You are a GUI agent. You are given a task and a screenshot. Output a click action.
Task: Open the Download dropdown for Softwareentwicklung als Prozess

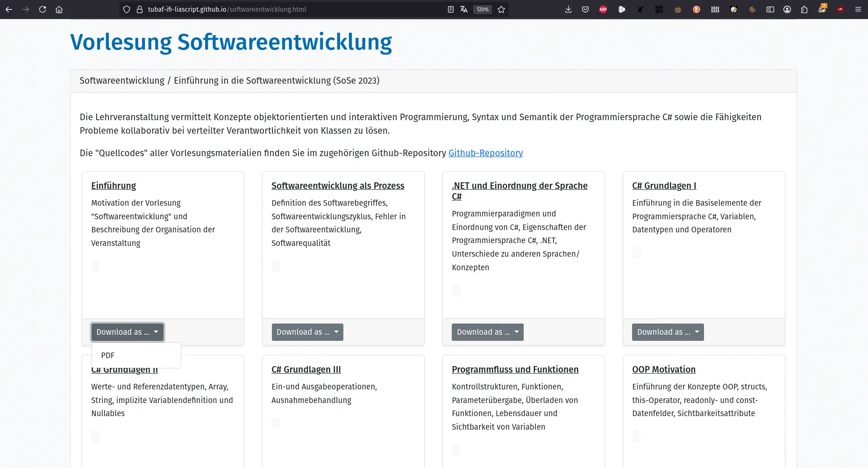coord(307,332)
